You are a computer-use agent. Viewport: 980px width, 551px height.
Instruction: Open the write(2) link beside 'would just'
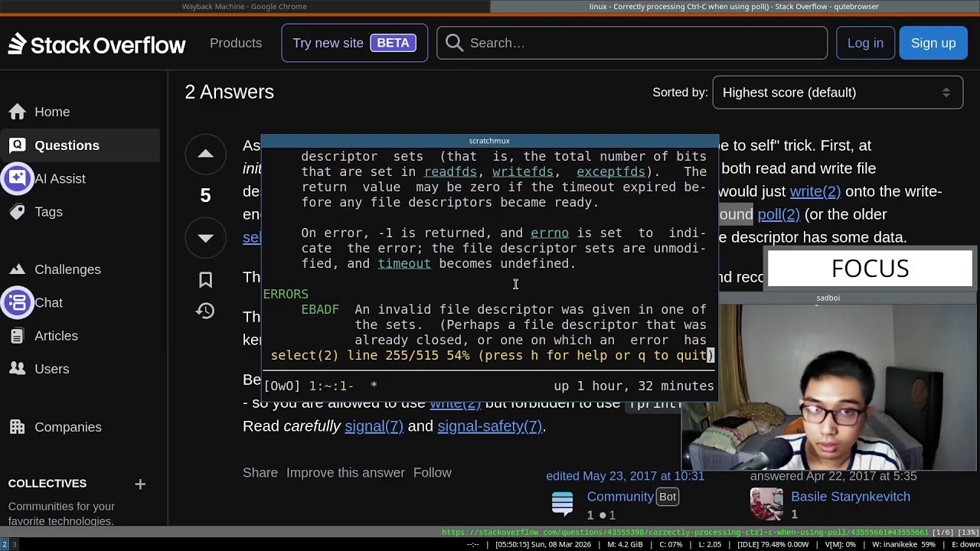[815, 191]
